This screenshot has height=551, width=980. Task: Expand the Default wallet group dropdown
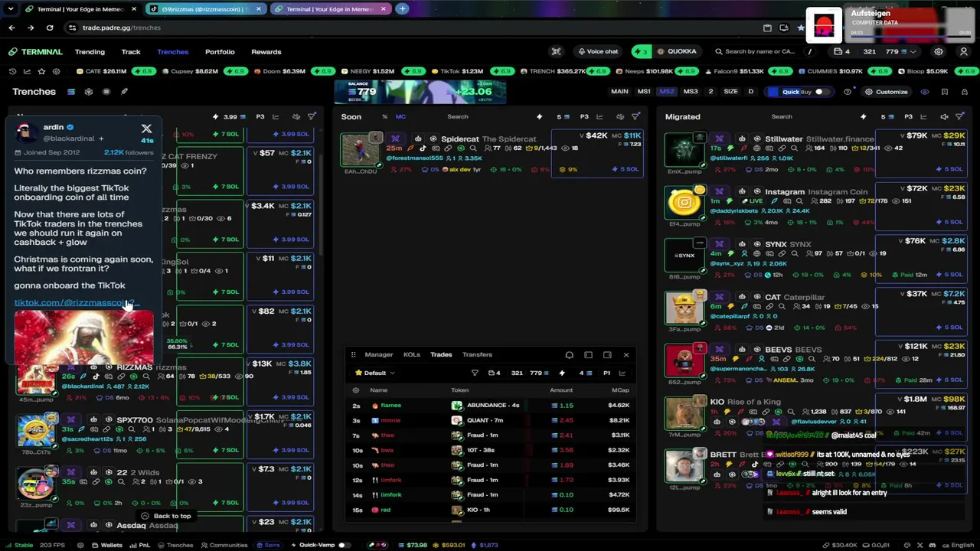(375, 373)
